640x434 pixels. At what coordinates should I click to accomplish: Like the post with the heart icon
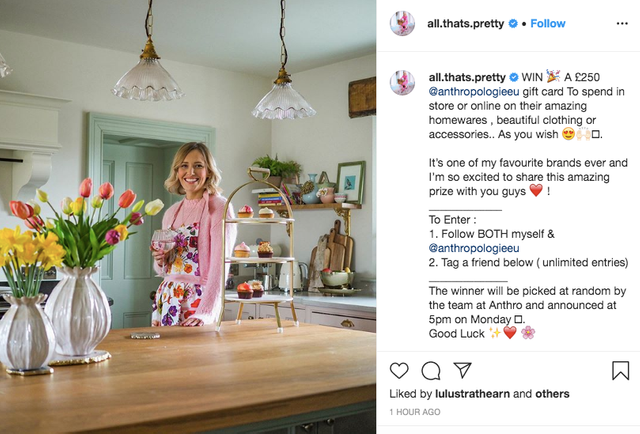point(399,371)
